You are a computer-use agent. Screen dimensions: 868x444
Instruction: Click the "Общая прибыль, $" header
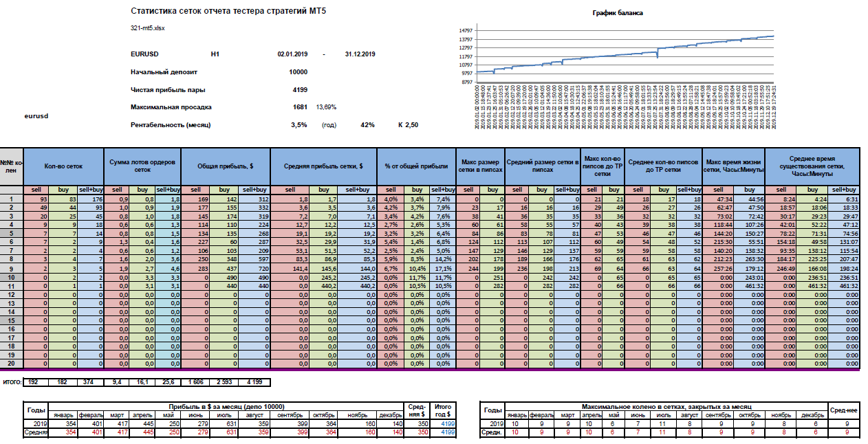coord(225,166)
